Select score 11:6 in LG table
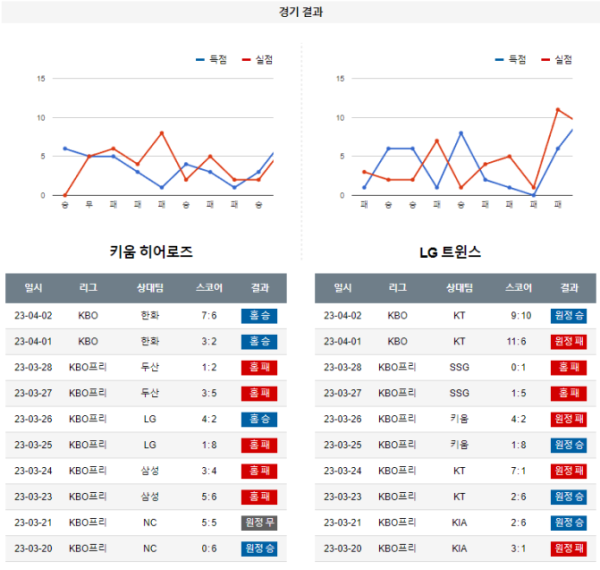 [x=516, y=341]
